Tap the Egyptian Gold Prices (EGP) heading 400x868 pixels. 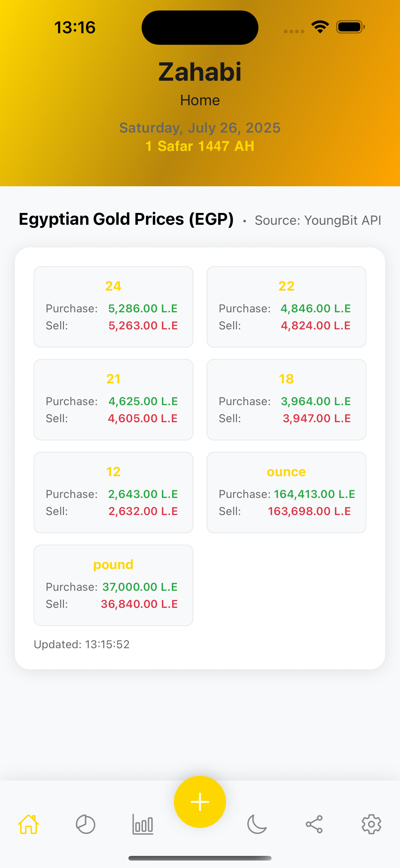(126, 219)
